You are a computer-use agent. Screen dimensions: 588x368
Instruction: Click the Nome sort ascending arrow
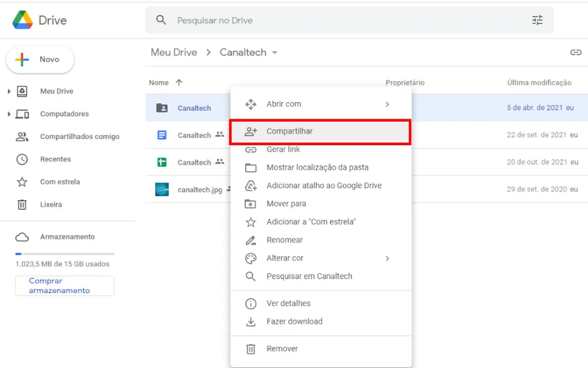[x=179, y=83]
